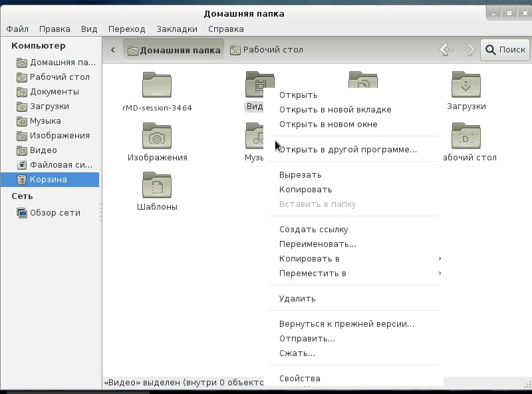Screen dimensions: 532x394
Task: Choose Копировать in context menu
Action: [x=353, y=190]
